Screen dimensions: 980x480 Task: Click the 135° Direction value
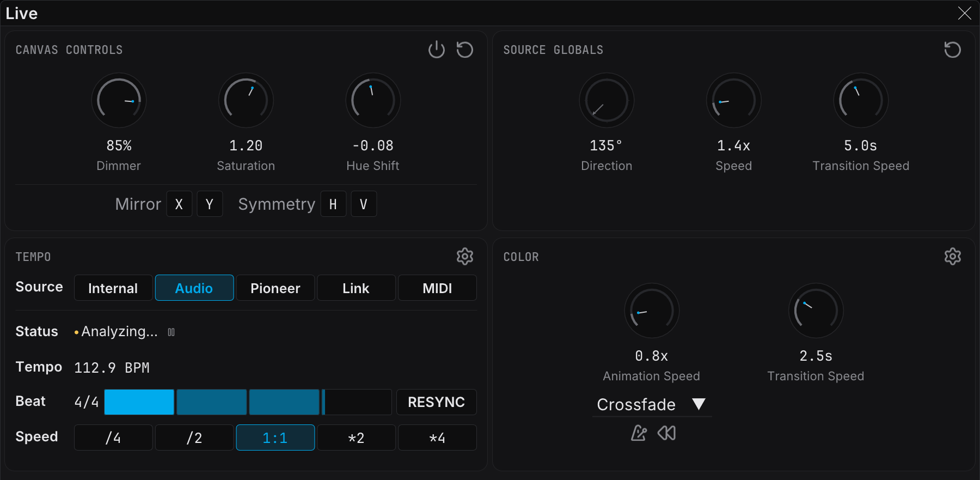pyautogui.click(x=606, y=145)
